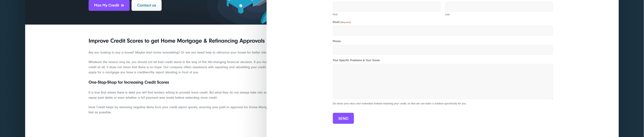Viewport: 644px width, 137px height.
Task: Click the Your Specific Problems & Your Goals label
Action: point(356,60)
